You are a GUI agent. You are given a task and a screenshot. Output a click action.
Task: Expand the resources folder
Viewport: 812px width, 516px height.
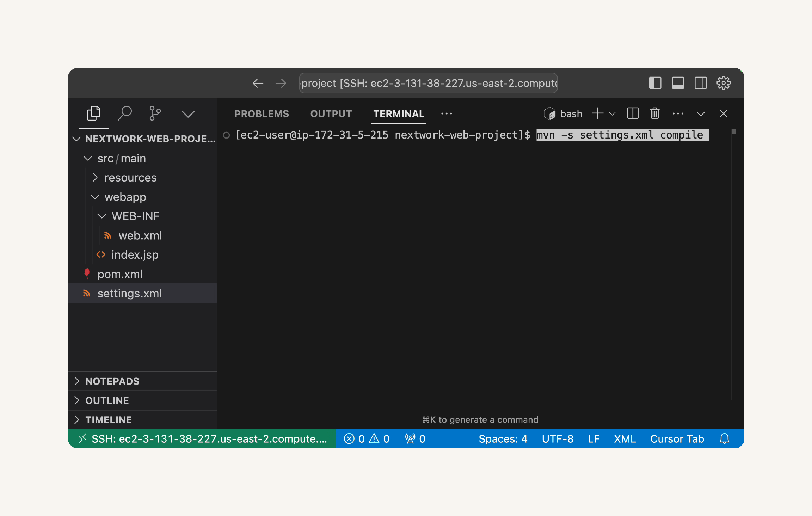(x=142, y=178)
